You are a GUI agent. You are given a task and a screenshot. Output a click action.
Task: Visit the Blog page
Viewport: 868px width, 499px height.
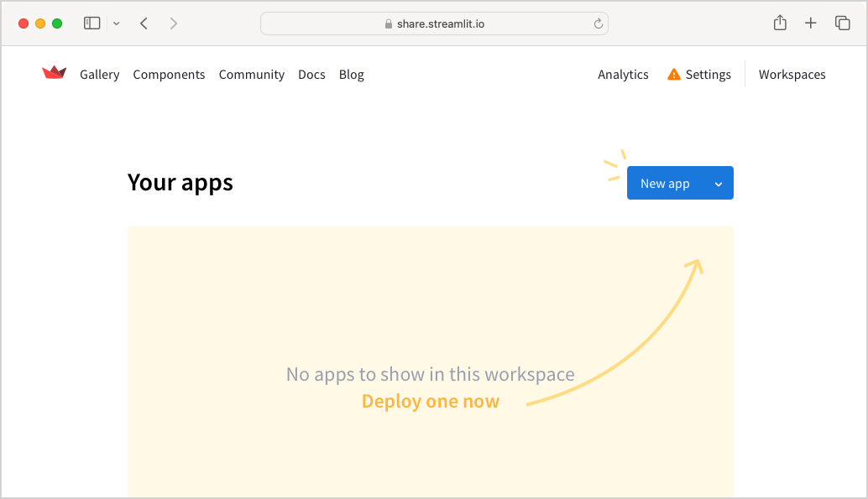click(352, 75)
